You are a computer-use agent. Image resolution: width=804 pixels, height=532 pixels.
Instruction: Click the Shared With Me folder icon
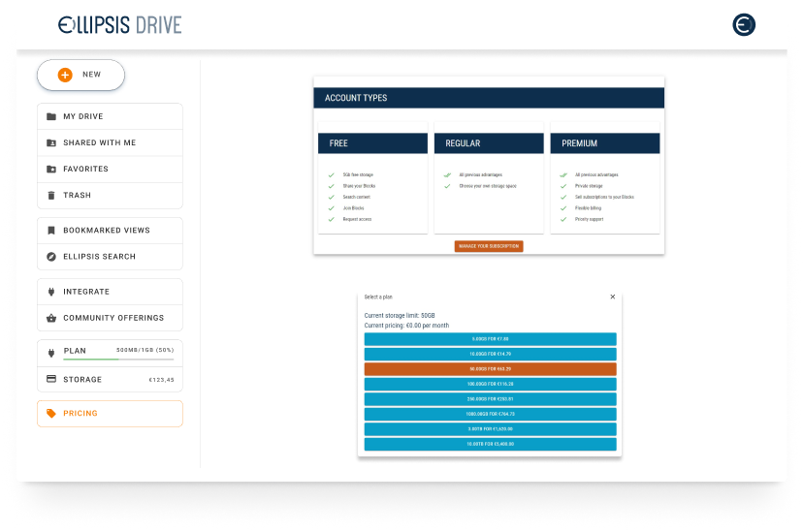pyautogui.click(x=51, y=142)
